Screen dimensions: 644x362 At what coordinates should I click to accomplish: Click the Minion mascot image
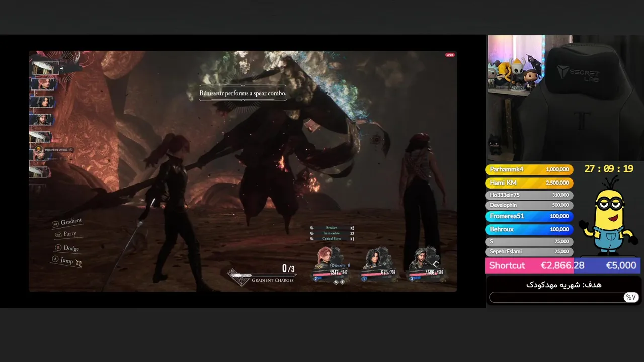pyautogui.click(x=608, y=216)
